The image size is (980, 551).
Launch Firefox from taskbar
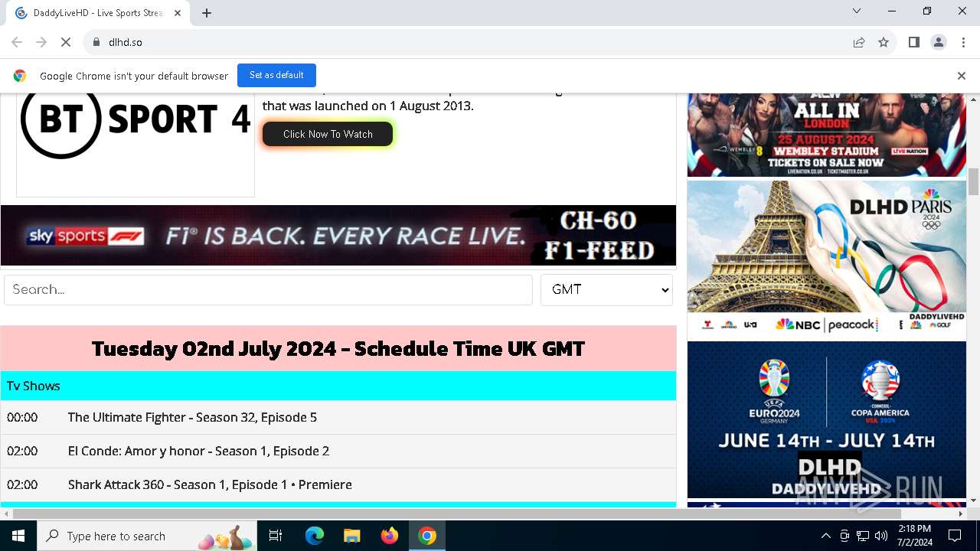click(x=390, y=536)
